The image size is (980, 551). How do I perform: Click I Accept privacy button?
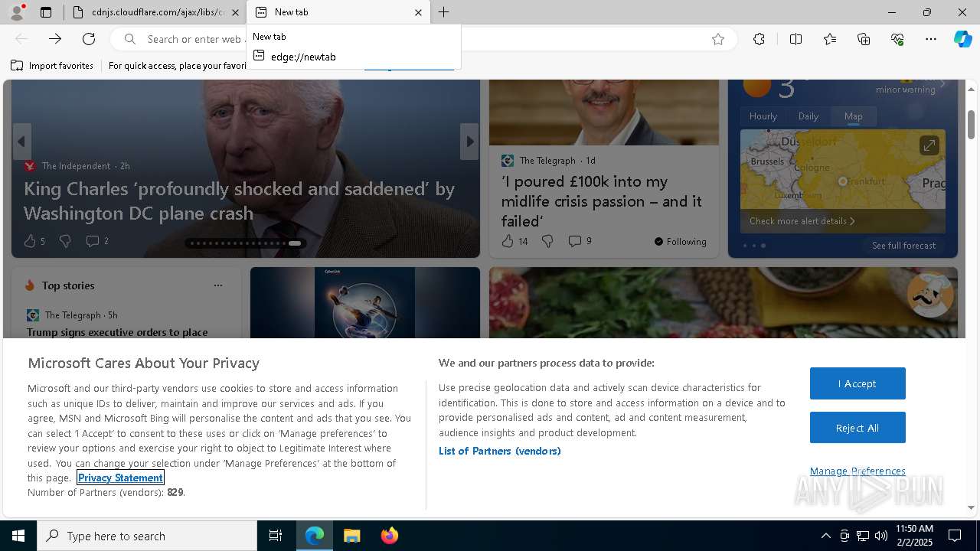click(x=857, y=383)
